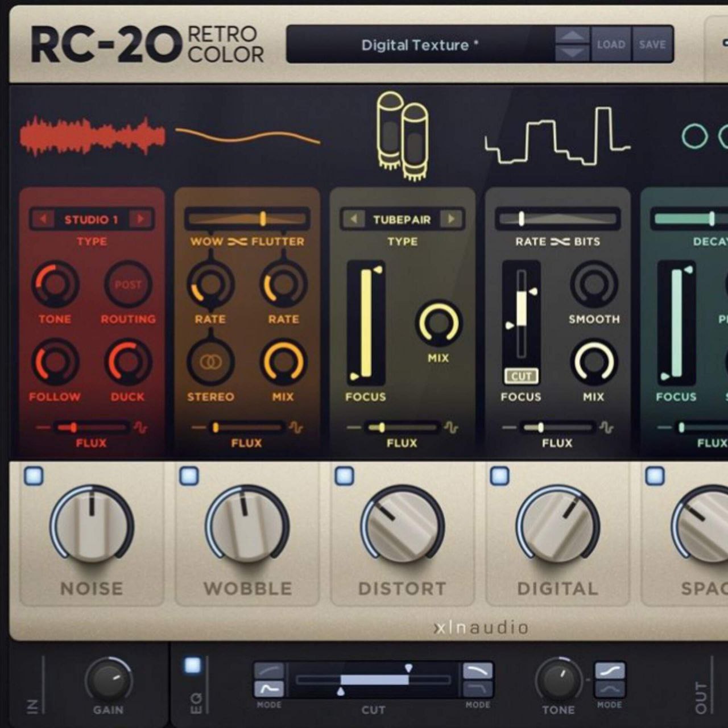Click the Wow RATE knob
The height and width of the screenshot is (728, 728).
210,284
